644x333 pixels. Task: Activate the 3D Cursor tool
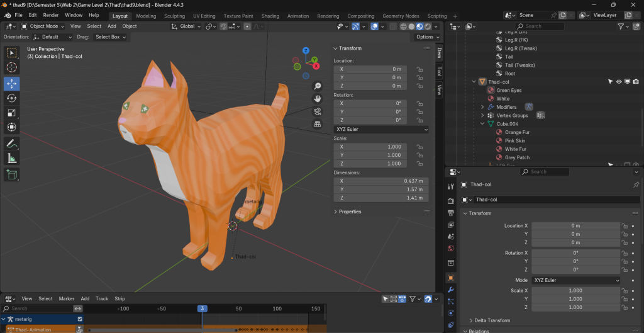tap(12, 67)
